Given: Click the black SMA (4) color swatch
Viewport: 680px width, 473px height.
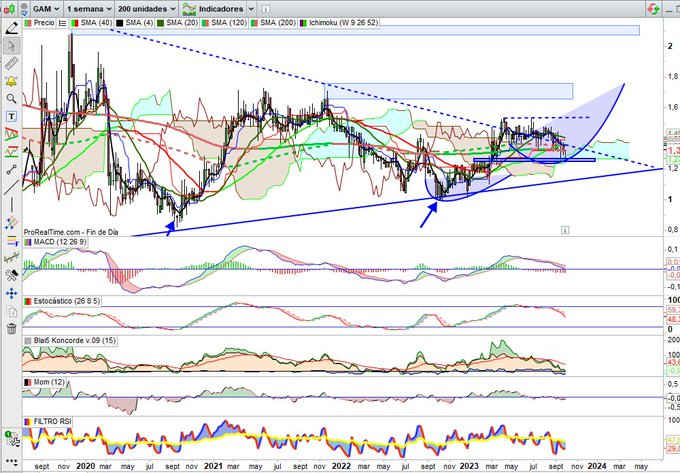Looking at the screenshot, I should point(120,23).
